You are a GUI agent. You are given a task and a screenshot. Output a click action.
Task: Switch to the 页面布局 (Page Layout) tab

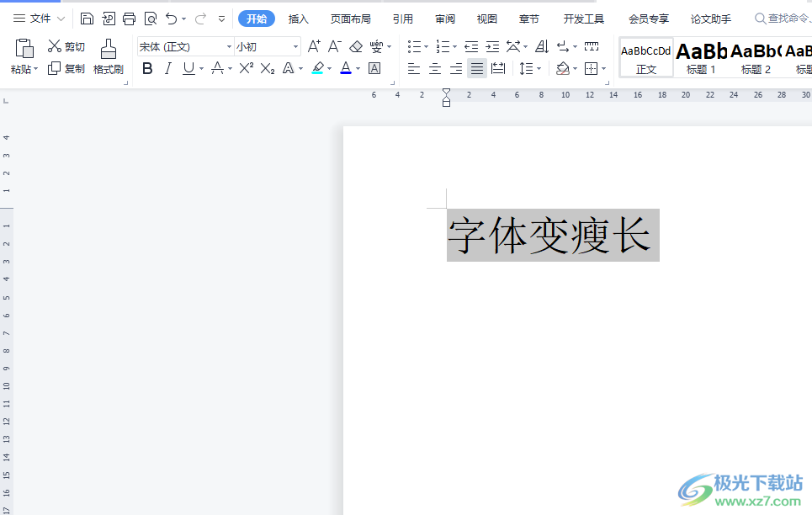[351, 19]
